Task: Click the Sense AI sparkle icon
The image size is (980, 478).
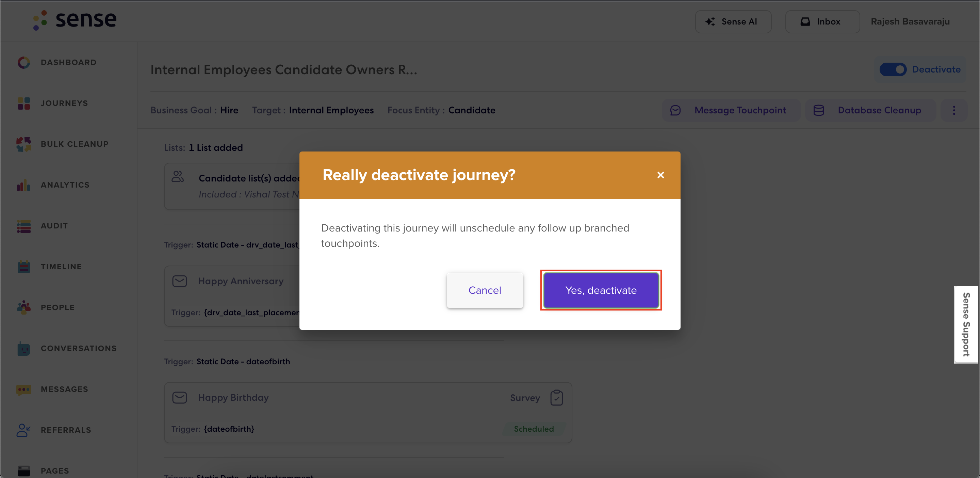Action: 710,22
